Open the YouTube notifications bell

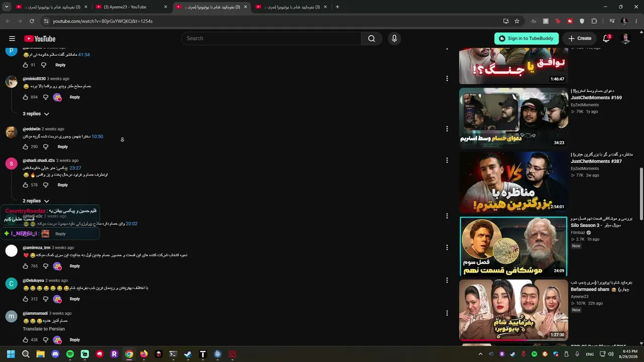click(x=606, y=39)
